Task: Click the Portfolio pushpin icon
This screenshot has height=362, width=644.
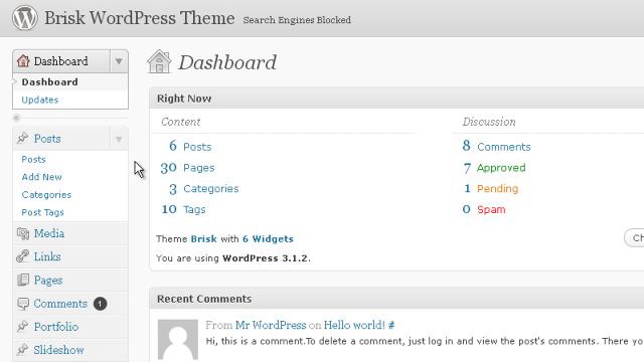Action: (23, 326)
